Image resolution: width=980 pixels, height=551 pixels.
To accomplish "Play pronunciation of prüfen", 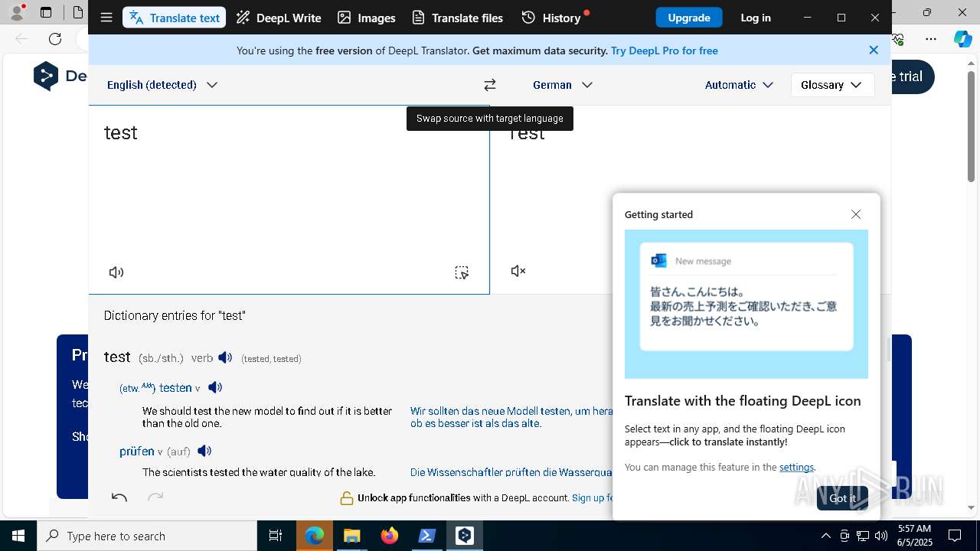I will (x=204, y=451).
